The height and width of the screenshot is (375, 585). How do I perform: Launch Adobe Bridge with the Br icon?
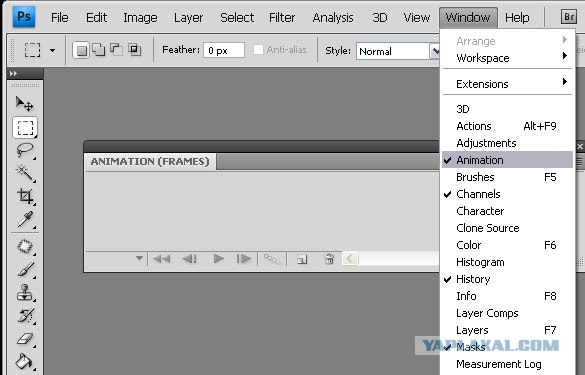[569, 17]
